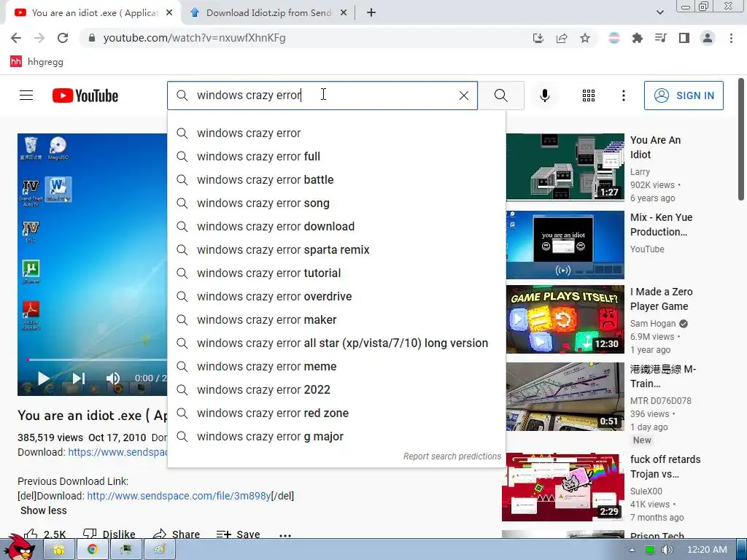The image size is (747, 560).
Task: Select suggestion 'windows crazy error song'
Action: coord(336,203)
